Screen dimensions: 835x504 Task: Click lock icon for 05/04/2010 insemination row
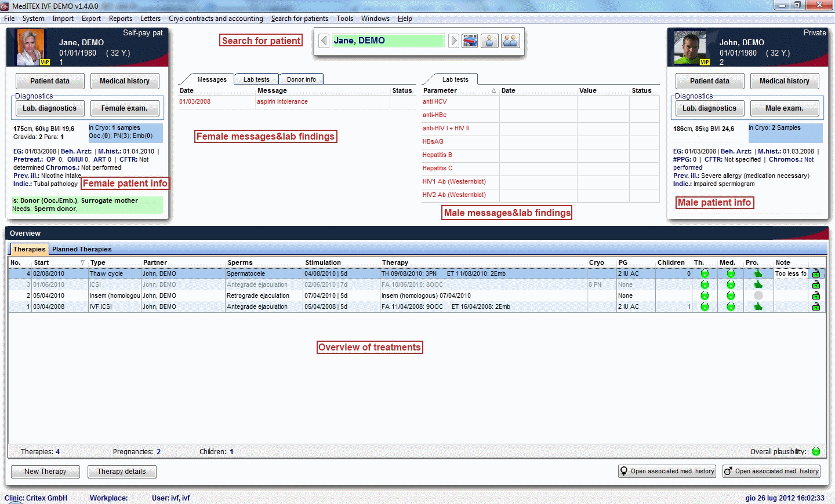[x=816, y=295]
